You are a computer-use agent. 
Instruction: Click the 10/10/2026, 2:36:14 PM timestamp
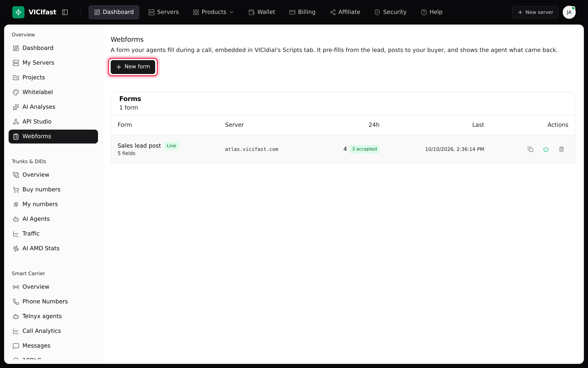[x=454, y=149]
